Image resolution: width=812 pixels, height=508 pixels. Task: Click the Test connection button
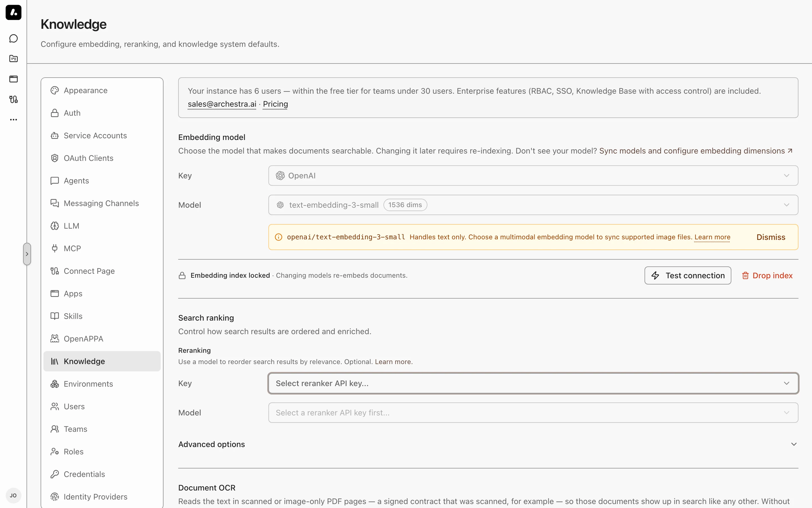click(687, 275)
